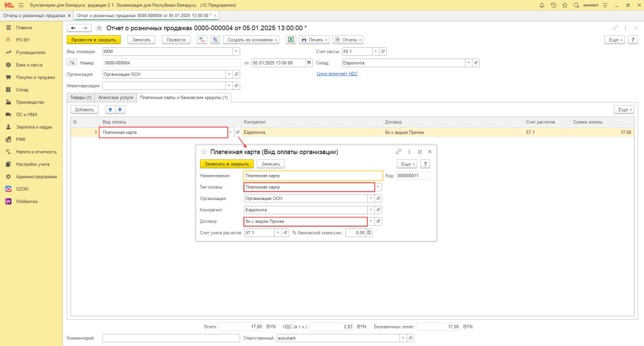Screen dimensions: 644x346
Task: Open Вид оплаты card in table row
Action: tap(237, 132)
